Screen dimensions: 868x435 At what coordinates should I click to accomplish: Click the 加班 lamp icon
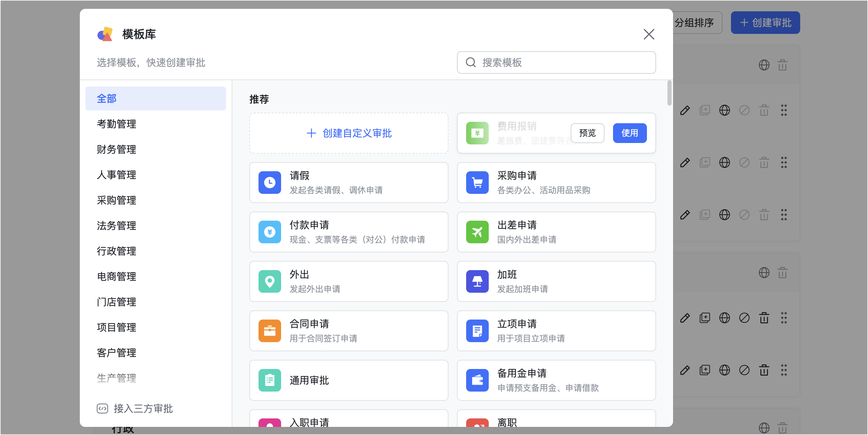(x=477, y=281)
